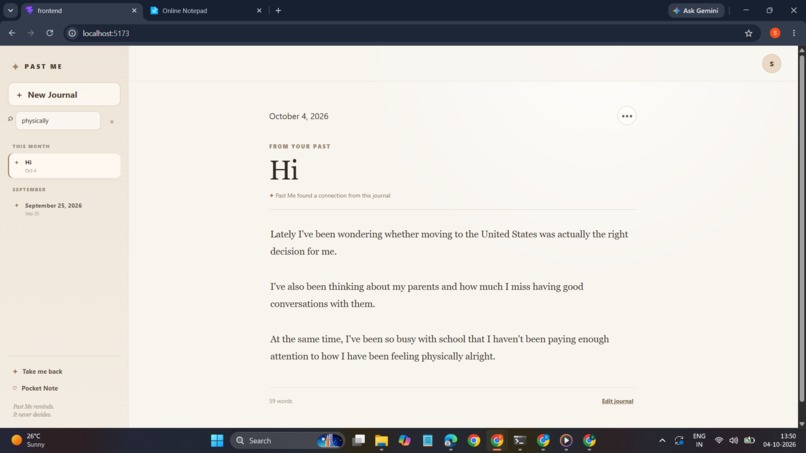Open Task View from taskbar
The height and width of the screenshot is (453, 806).
[358, 441]
